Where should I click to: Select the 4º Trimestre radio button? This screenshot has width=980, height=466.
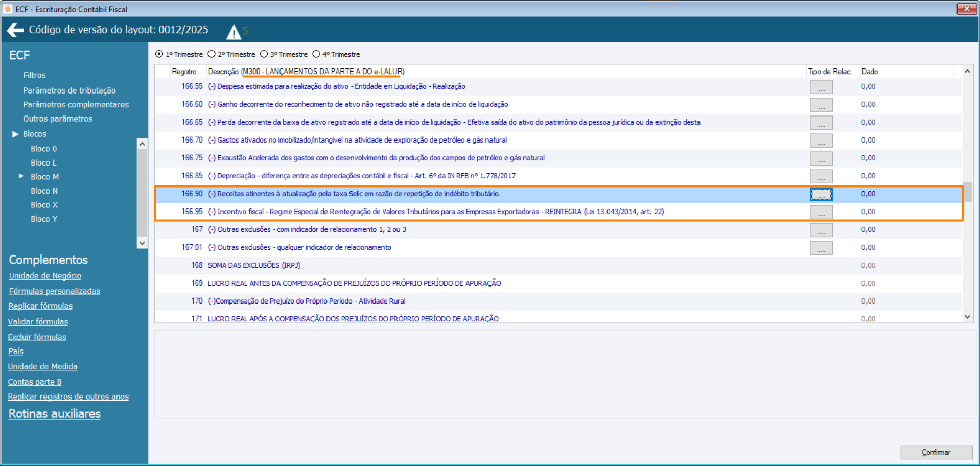pos(316,54)
